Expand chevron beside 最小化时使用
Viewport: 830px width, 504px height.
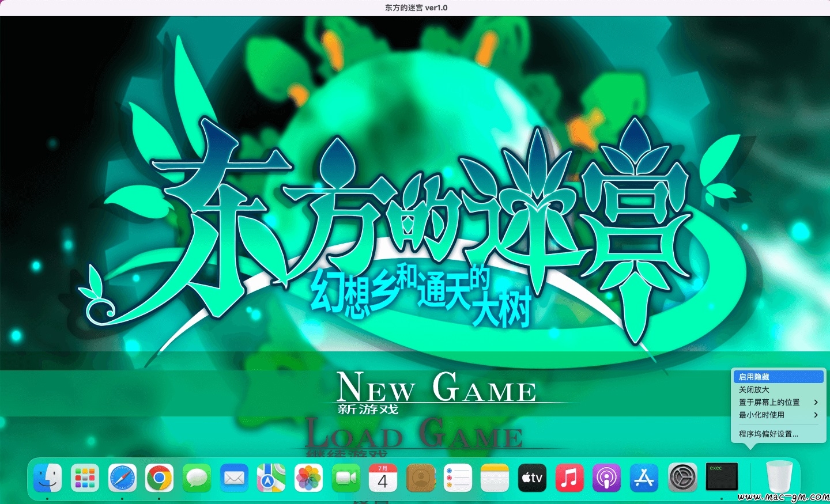[816, 415]
